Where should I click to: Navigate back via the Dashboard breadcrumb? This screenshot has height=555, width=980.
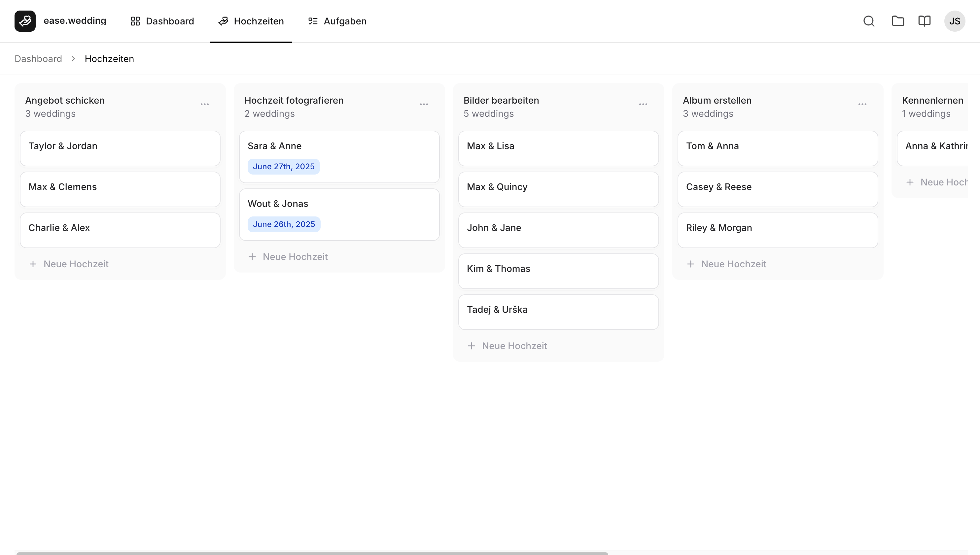[x=38, y=59]
